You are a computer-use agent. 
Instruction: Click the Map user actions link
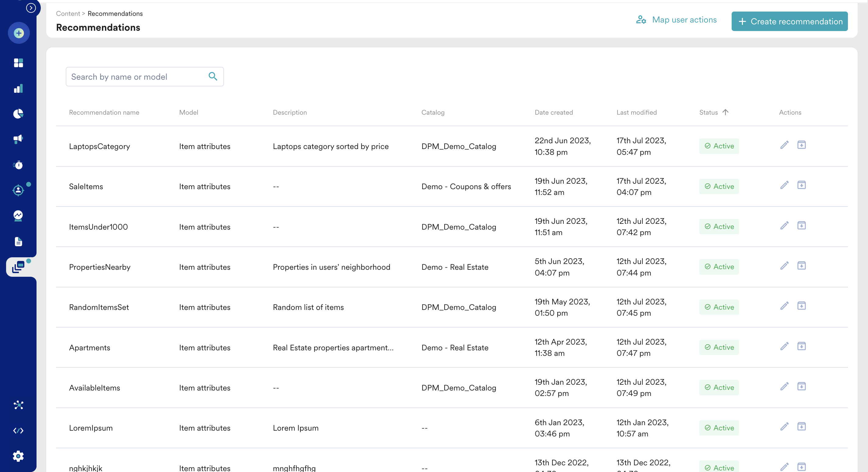[676, 20]
